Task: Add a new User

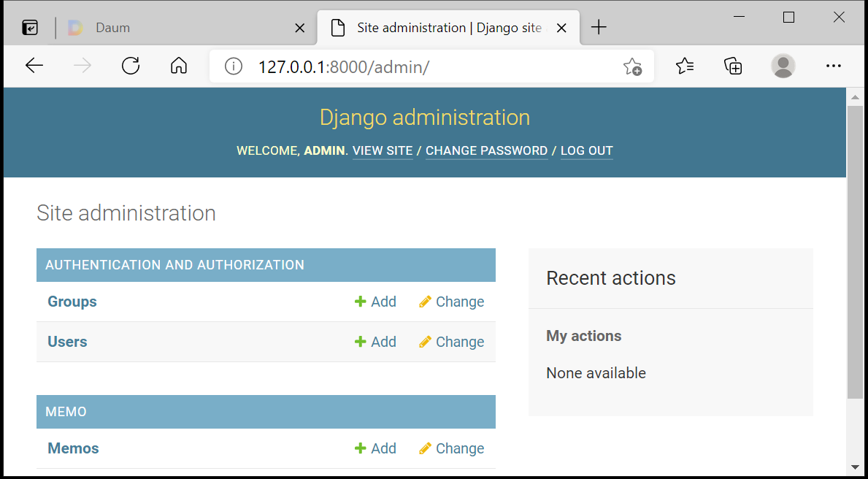Action: [x=376, y=342]
